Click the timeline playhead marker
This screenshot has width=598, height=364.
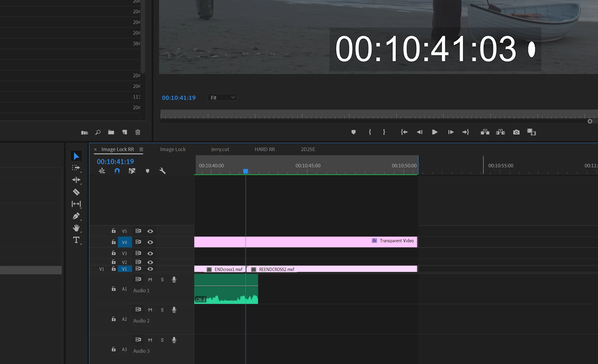pos(246,171)
